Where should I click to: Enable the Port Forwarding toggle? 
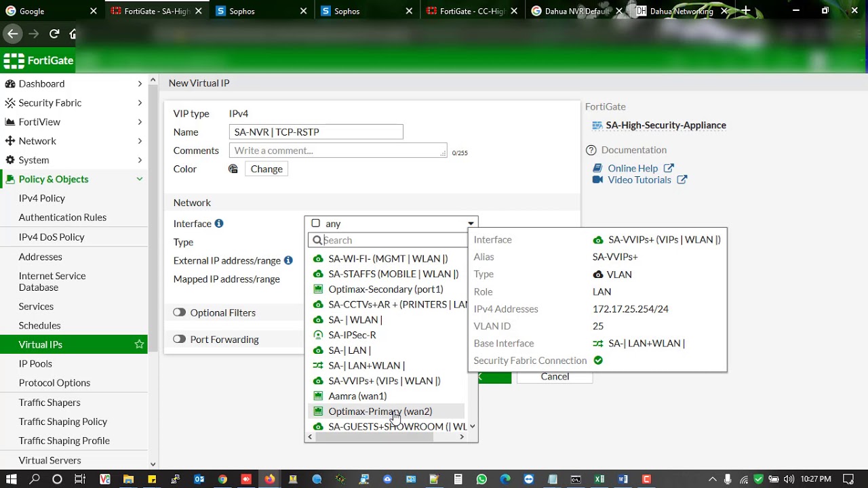pos(179,340)
